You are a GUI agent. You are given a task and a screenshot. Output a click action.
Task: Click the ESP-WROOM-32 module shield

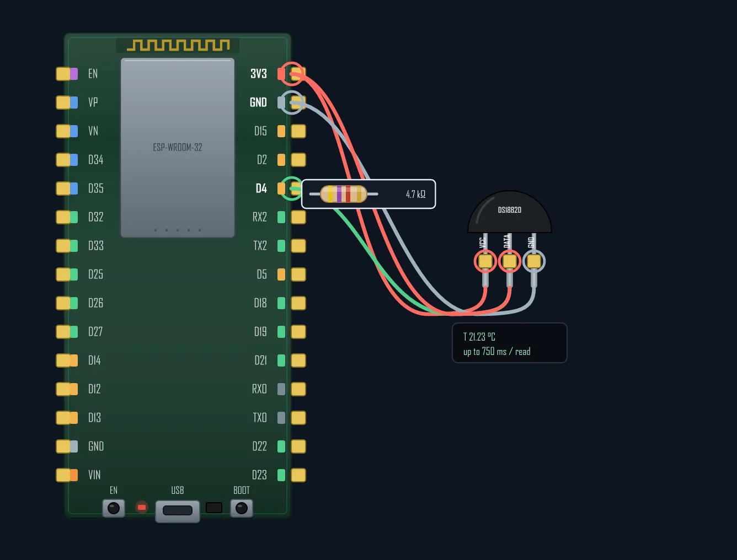click(x=178, y=148)
